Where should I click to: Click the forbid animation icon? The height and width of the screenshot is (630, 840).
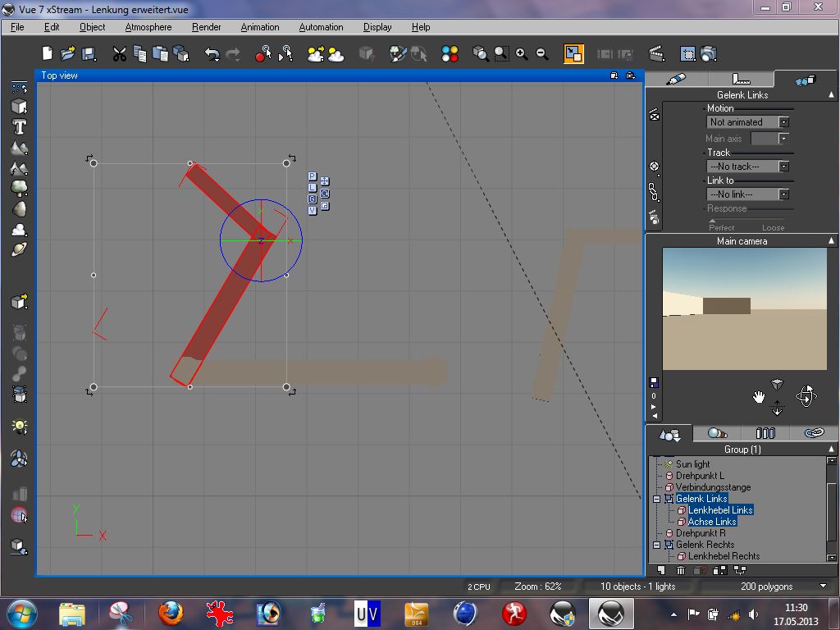(x=654, y=115)
